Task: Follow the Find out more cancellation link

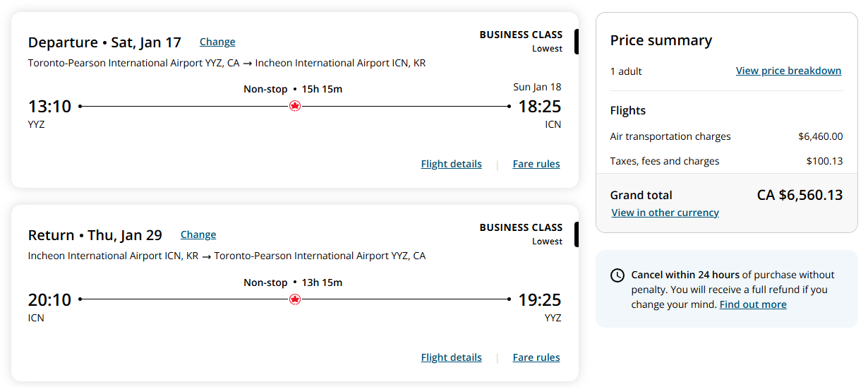Action: pyautogui.click(x=753, y=304)
